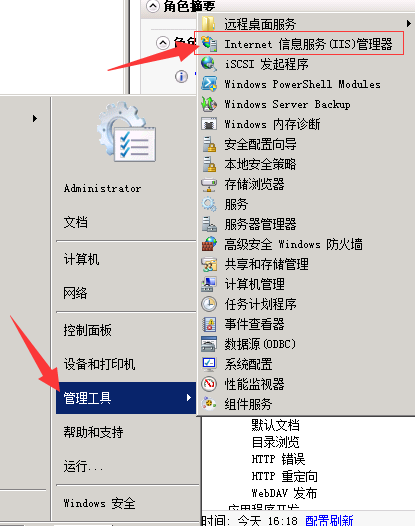Open 运行... from Start menu
The width and height of the screenshot is (415, 526).
(x=84, y=466)
